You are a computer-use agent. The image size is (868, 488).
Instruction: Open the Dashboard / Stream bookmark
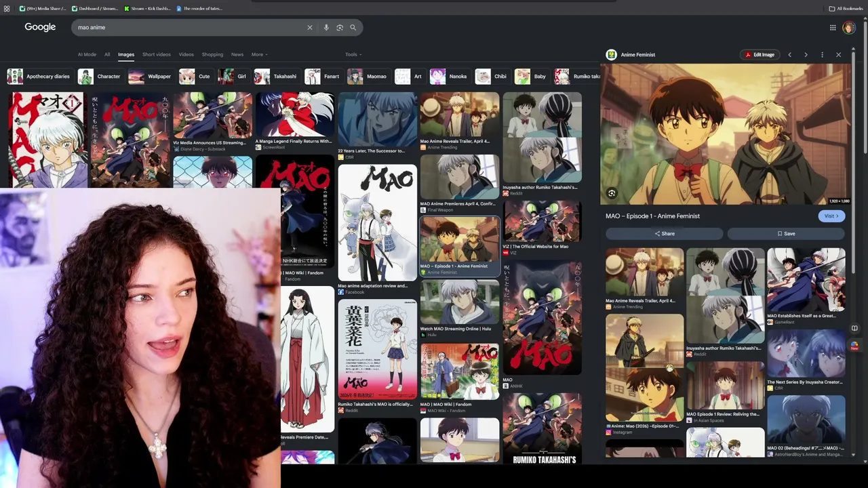94,9
